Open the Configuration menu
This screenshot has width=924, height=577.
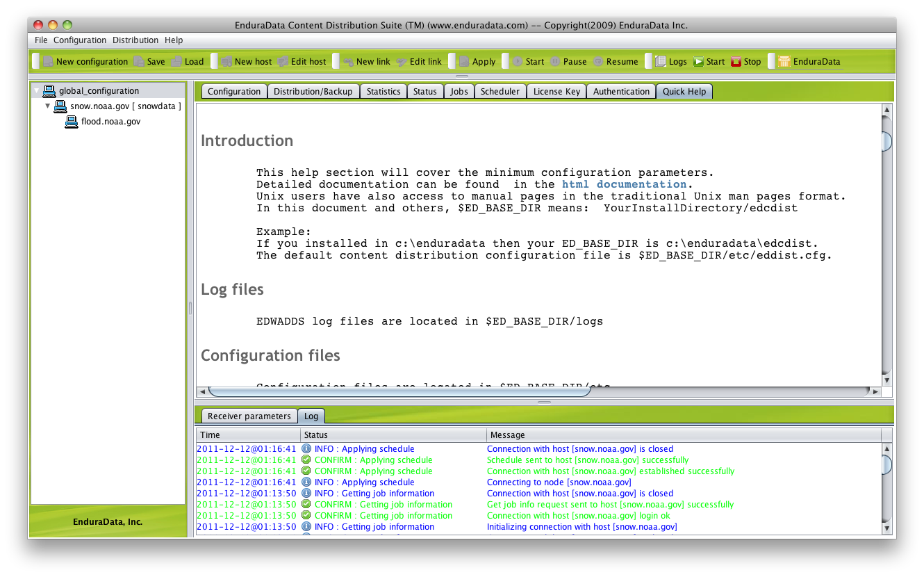[x=80, y=40]
